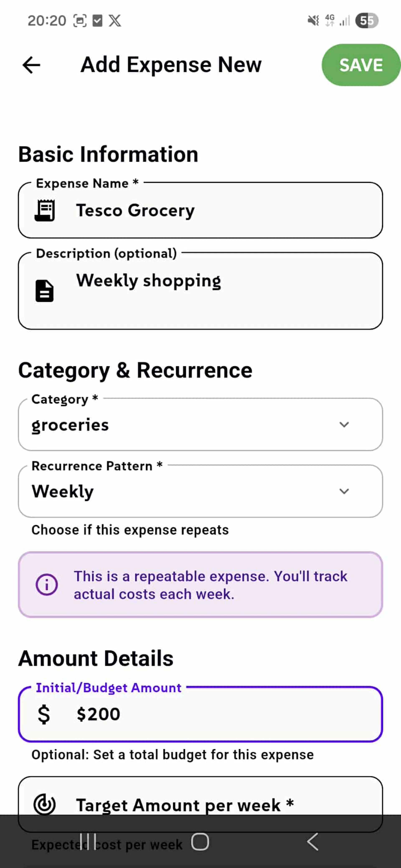Click the info icon in the purple banner
Viewport: 401px width, 868px height.
pos(47,585)
